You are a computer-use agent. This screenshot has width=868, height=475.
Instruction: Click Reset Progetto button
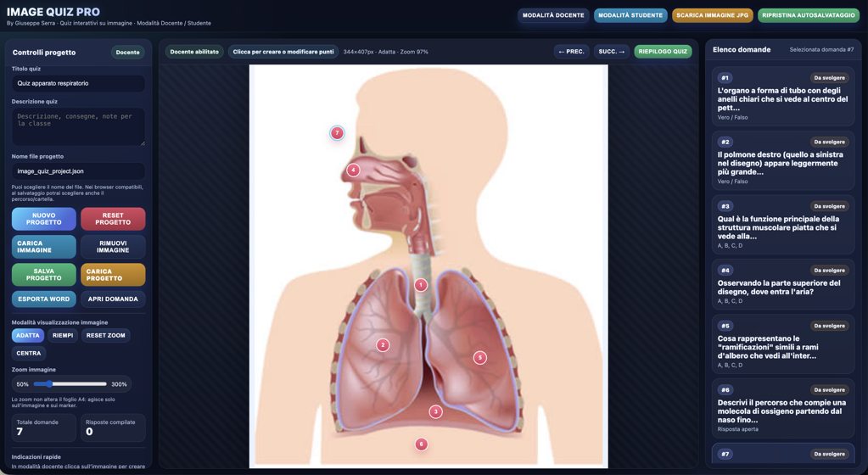pyautogui.click(x=113, y=219)
